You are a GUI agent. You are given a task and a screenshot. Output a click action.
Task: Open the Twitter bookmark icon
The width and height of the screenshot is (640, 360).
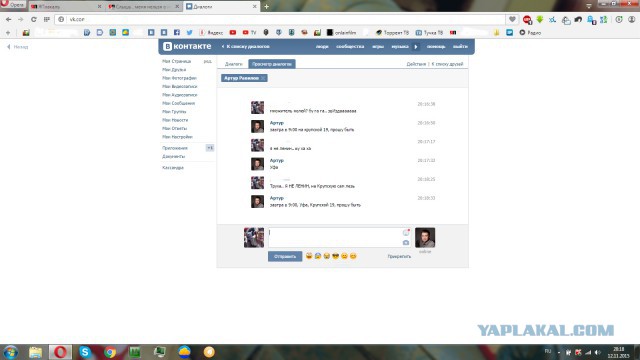point(189,32)
